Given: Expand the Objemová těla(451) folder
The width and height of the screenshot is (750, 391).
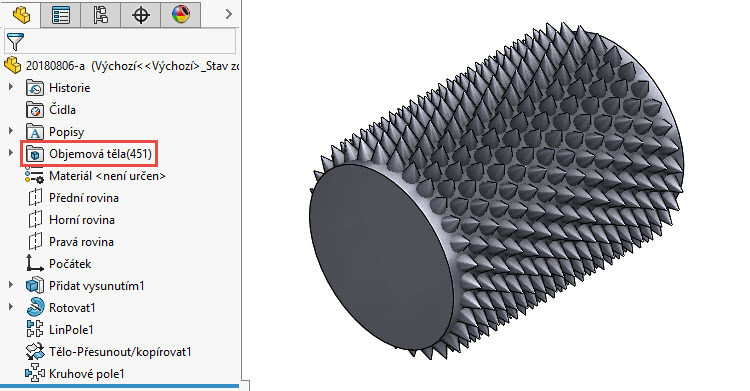Looking at the screenshot, I should click(x=11, y=154).
